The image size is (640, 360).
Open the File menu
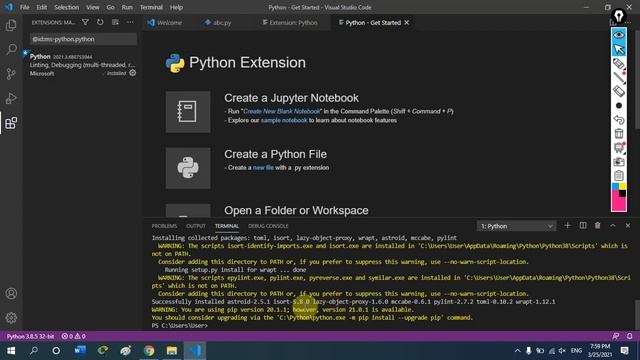(24, 7)
